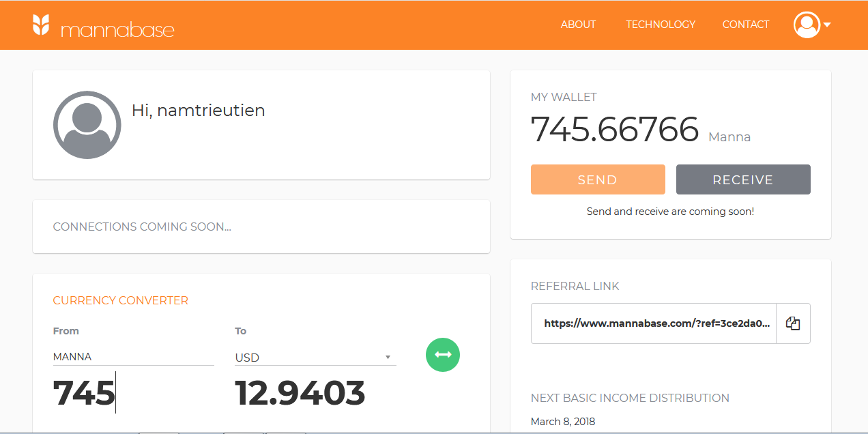
Task: Click the MANNA From currency field
Action: (134, 357)
